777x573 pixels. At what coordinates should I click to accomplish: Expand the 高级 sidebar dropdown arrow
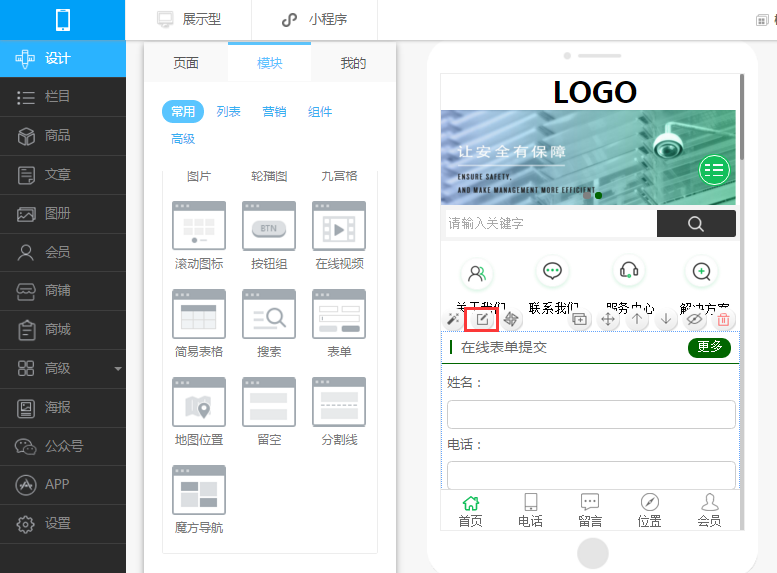tap(118, 369)
